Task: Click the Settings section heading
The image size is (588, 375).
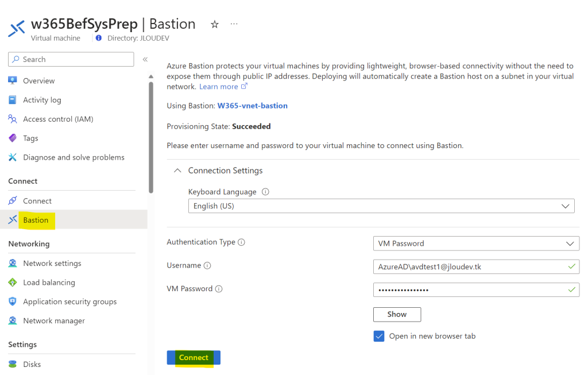Action: [22, 344]
